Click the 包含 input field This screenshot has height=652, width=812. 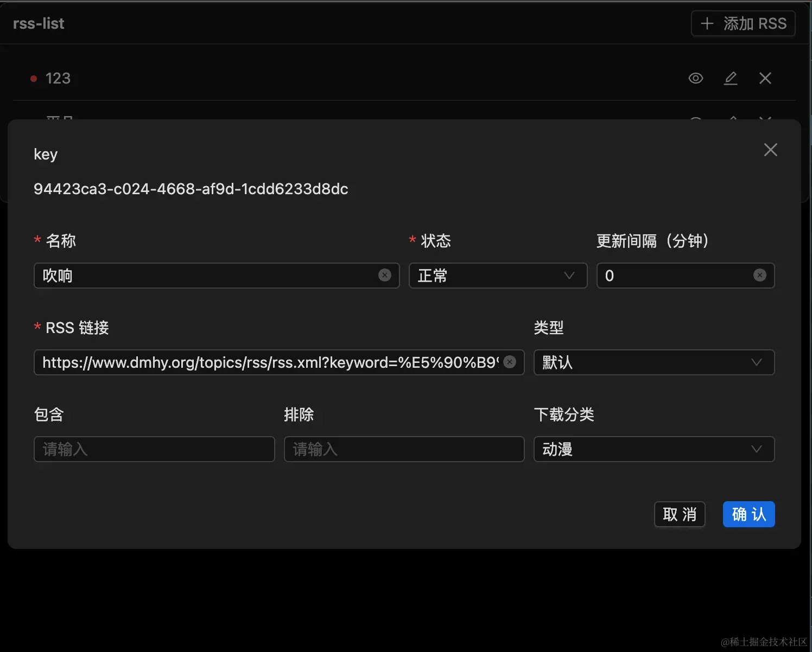point(154,449)
